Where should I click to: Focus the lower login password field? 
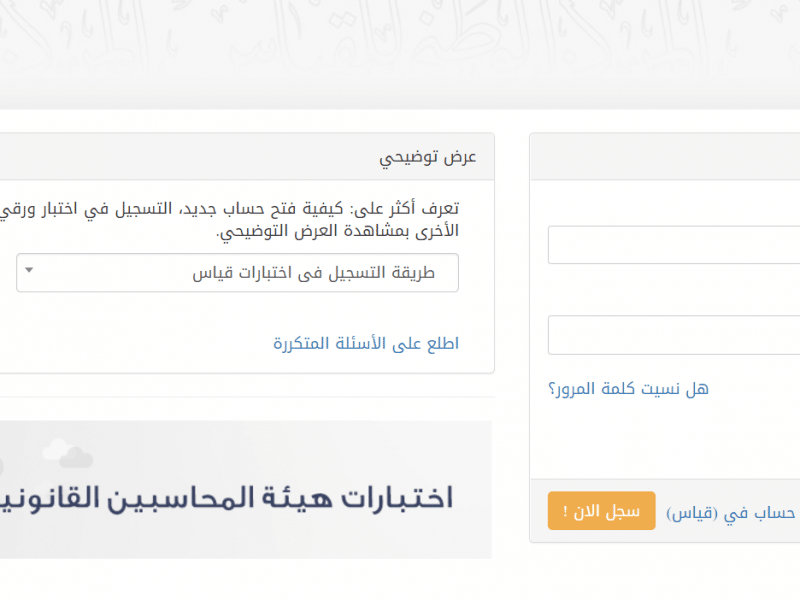[x=674, y=335]
